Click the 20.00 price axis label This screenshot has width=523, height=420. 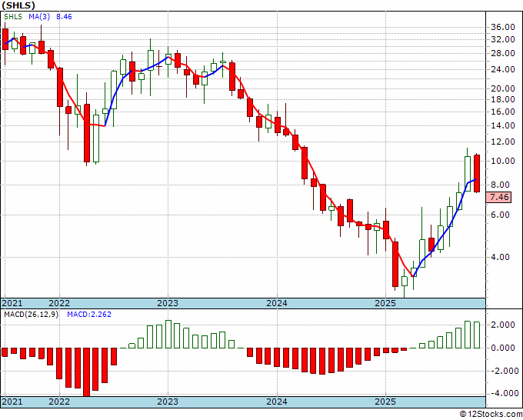pyautogui.click(x=503, y=88)
